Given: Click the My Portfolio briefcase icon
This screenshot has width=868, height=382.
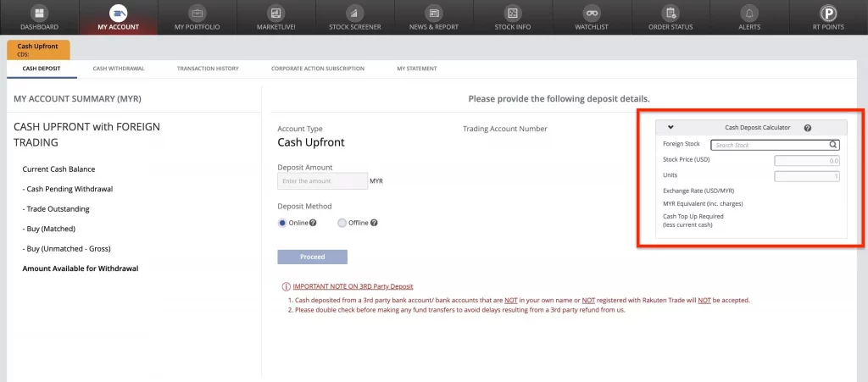Looking at the screenshot, I should click(197, 14).
